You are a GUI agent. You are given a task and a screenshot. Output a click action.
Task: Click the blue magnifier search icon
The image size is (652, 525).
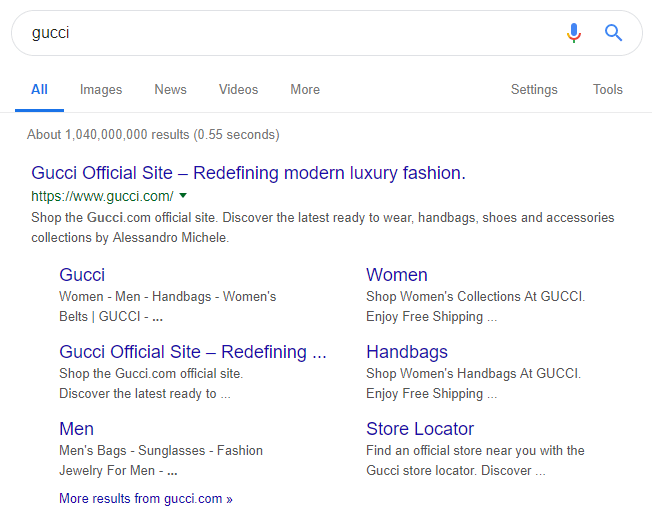[x=613, y=33]
